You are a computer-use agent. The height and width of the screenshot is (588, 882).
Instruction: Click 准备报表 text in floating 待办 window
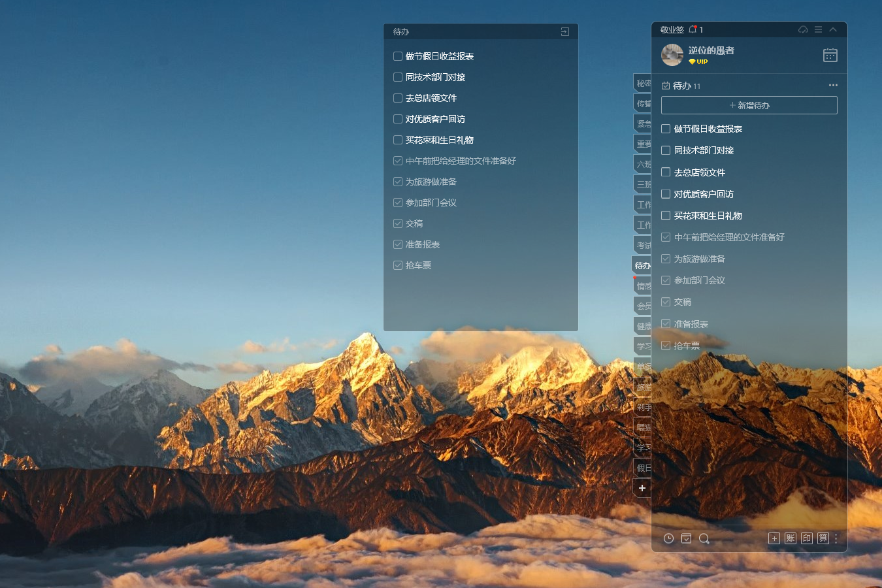[423, 244]
